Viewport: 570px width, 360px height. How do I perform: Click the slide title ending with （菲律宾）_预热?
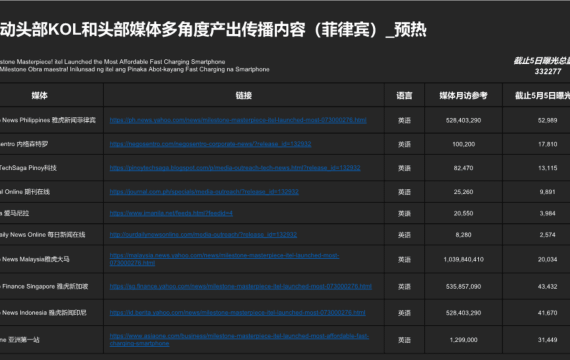tap(213, 29)
